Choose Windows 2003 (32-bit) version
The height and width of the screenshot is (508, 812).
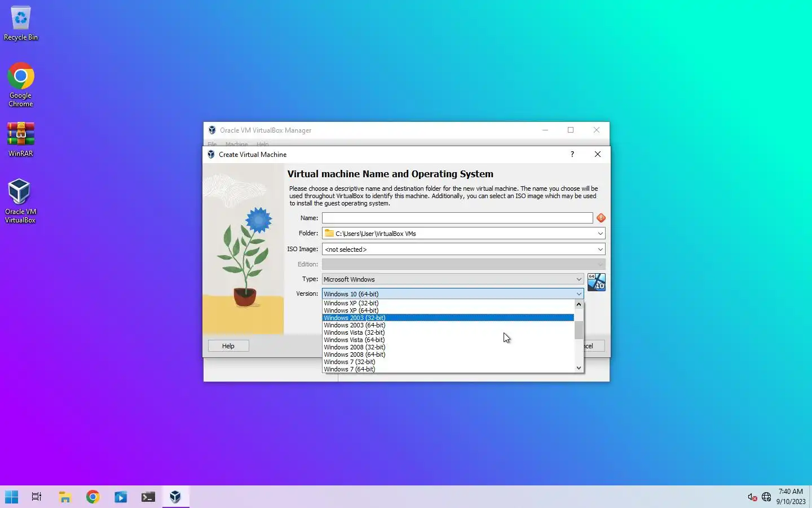pos(448,318)
